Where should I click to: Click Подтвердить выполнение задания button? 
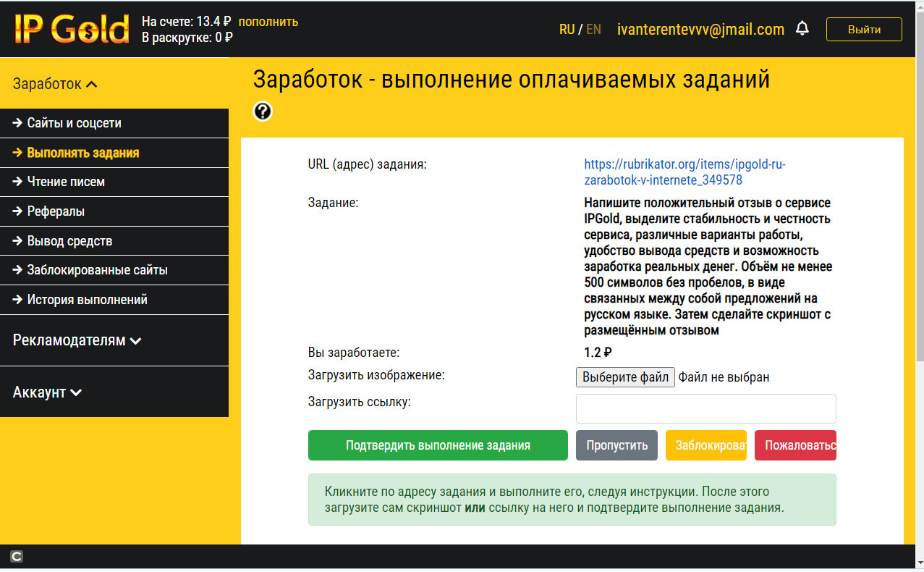pos(438,445)
